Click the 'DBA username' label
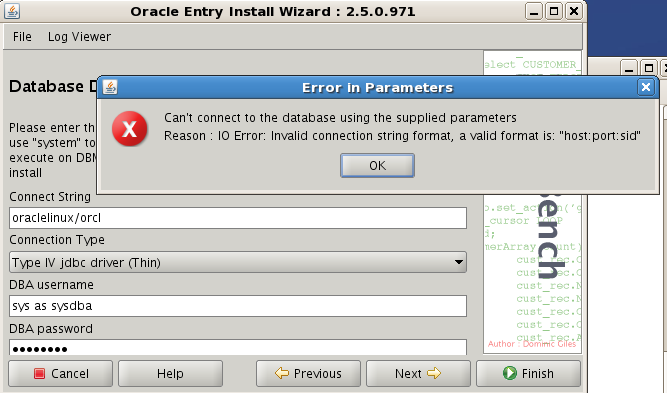This screenshot has height=393, width=667. (51, 285)
